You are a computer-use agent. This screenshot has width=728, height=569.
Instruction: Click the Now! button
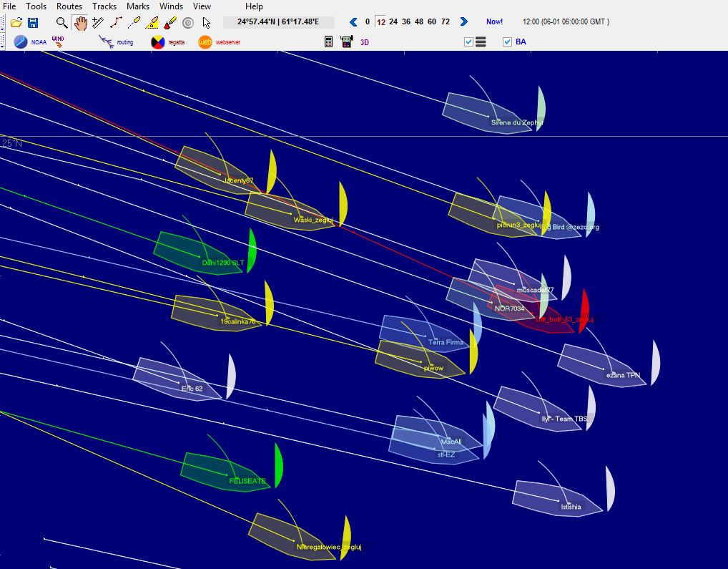(x=494, y=22)
